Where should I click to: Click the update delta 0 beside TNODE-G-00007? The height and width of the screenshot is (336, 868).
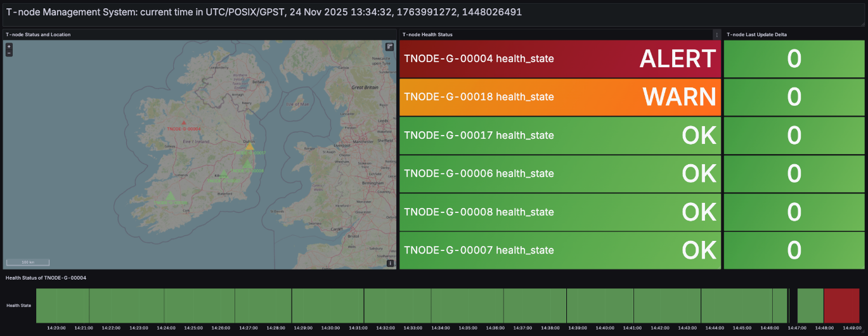[794, 250]
